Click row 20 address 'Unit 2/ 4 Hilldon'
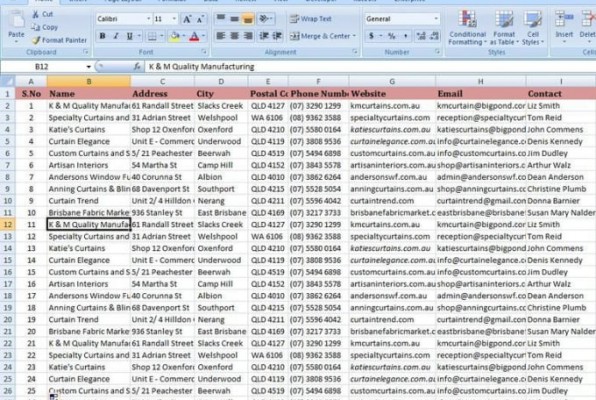 click(162, 319)
